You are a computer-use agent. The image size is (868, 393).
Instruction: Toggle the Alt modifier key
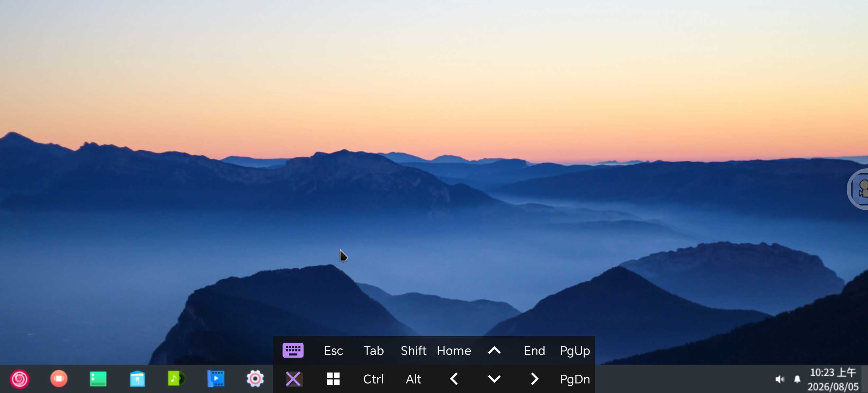tap(414, 379)
